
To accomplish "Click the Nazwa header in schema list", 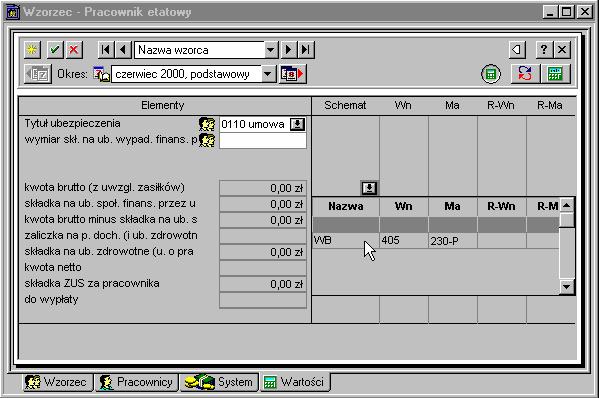I will tap(346, 207).
